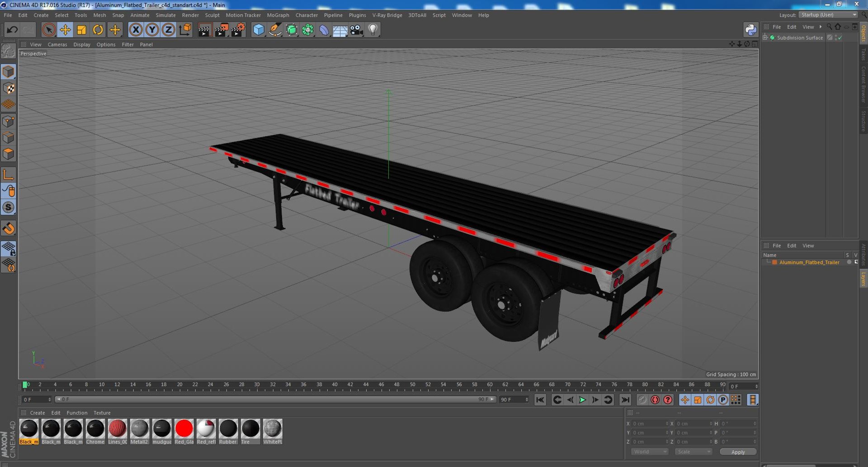Toggle Y axis lock
Viewport: 868px width, 467px height.
[x=152, y=30]
